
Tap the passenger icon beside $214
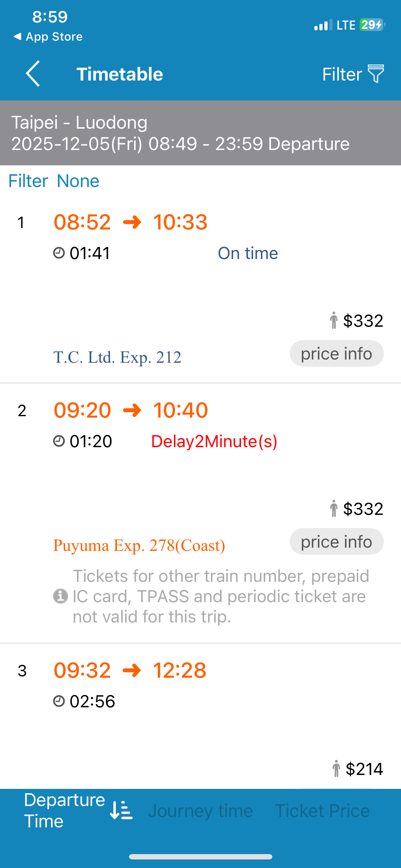coord(336,769)
